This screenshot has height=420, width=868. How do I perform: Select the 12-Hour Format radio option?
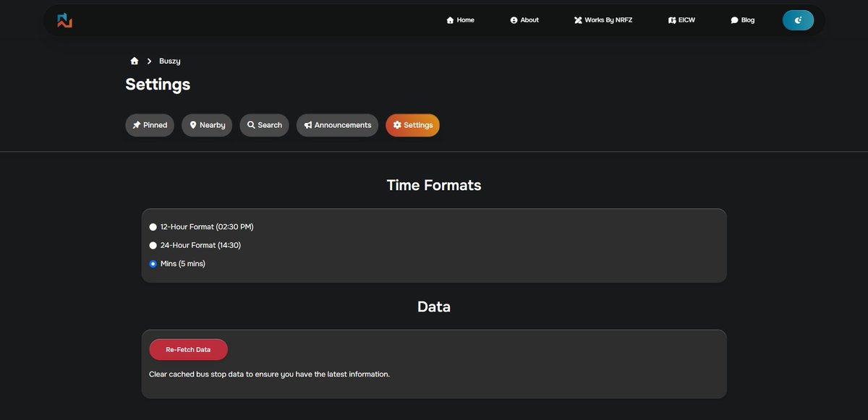[153, 227]
